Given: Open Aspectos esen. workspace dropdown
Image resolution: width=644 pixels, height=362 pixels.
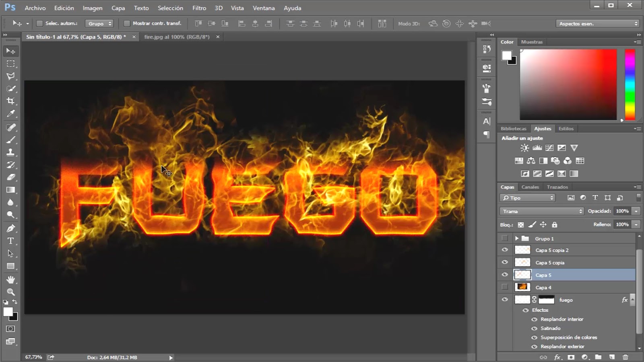Looking at the screenshot, I should (598, 24).
